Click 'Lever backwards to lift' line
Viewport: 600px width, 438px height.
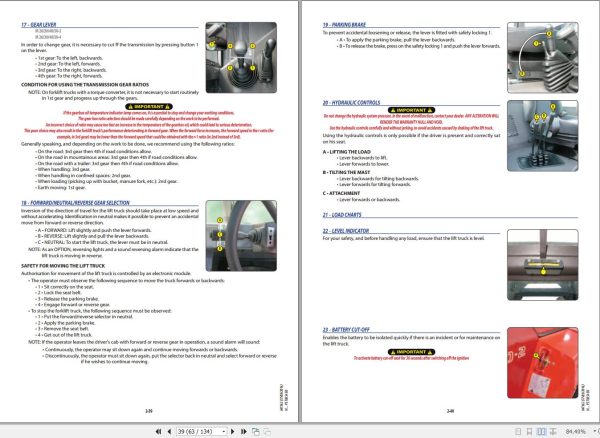coord(362,158)
